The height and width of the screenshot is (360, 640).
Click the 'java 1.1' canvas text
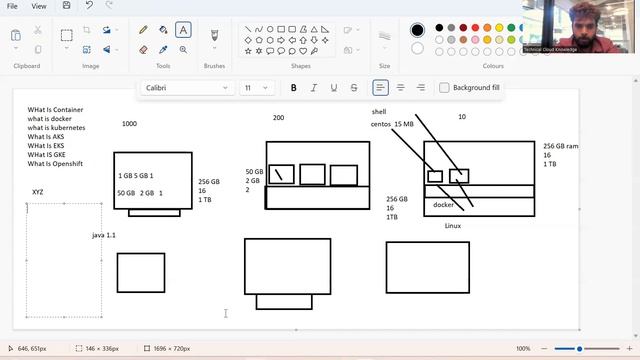click(x=104, y=235)
